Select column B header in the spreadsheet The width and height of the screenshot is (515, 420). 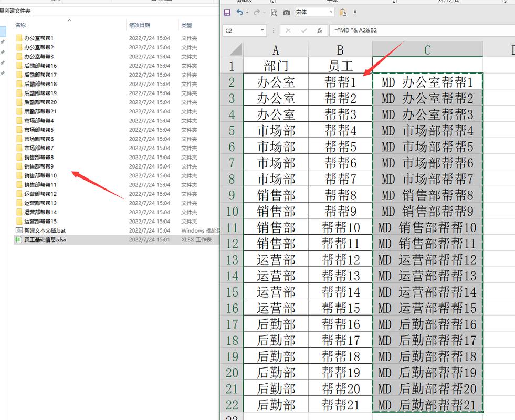[x=340, y=49]
